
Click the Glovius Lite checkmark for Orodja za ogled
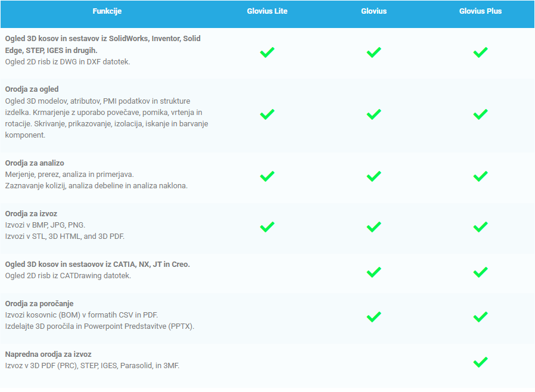point(267,114)
